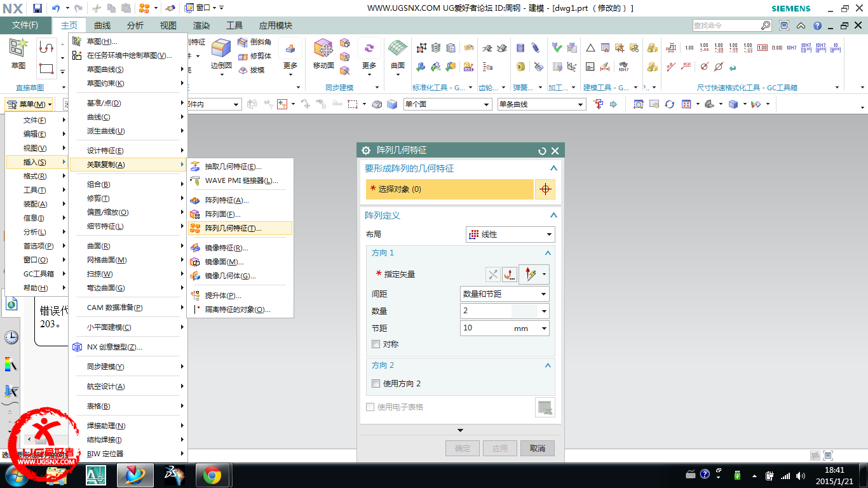Collapse the 方向 2 section
This screenshot has height=488, width=868.
(x=548, y=365)
